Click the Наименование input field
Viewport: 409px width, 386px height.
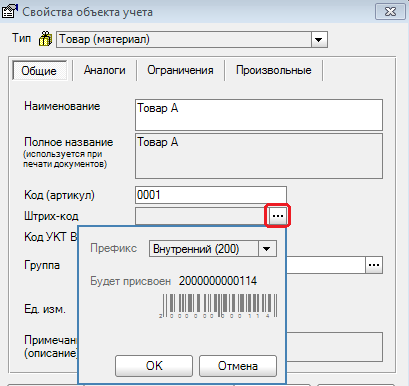click(259, 115)
